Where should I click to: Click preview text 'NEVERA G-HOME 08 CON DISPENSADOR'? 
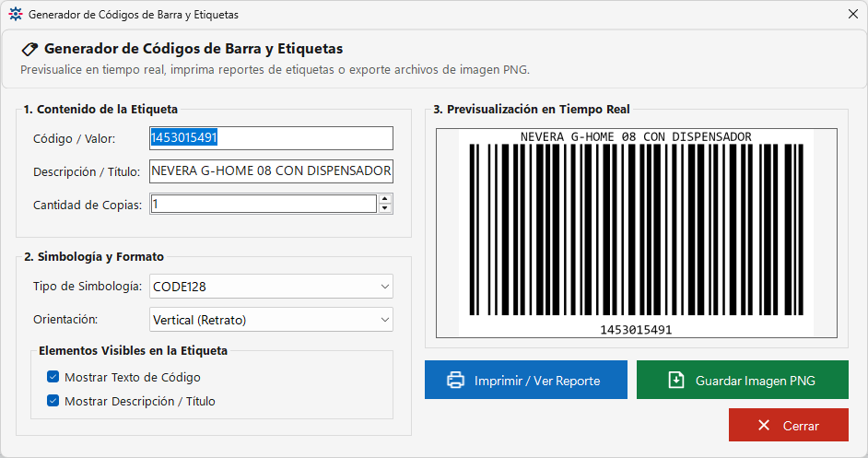[636, 136]
